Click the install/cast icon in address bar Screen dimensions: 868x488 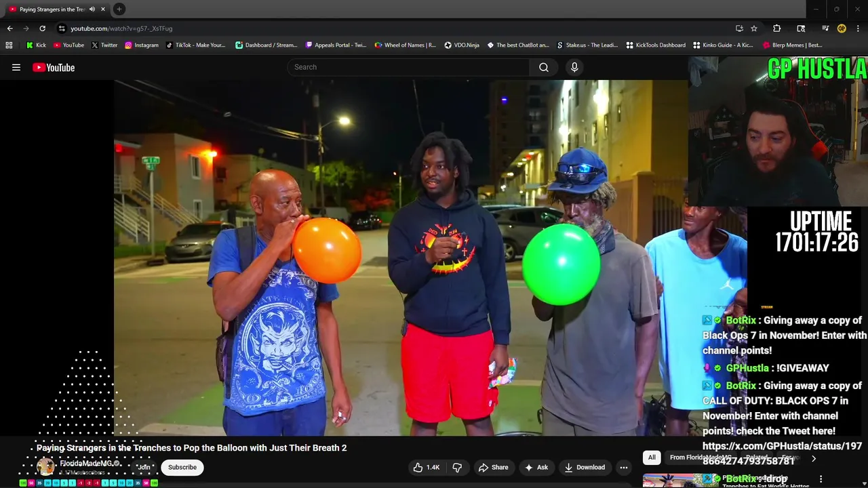[x=739, y=28]
